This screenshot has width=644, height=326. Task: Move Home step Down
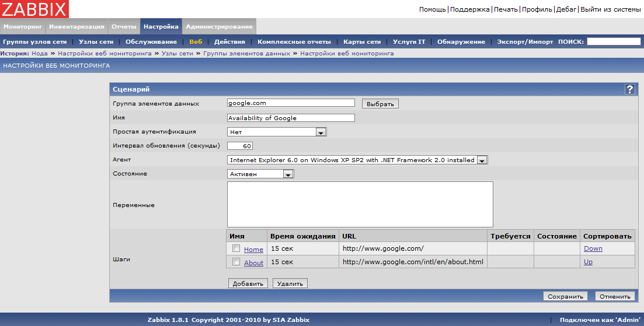pos(593,248)
